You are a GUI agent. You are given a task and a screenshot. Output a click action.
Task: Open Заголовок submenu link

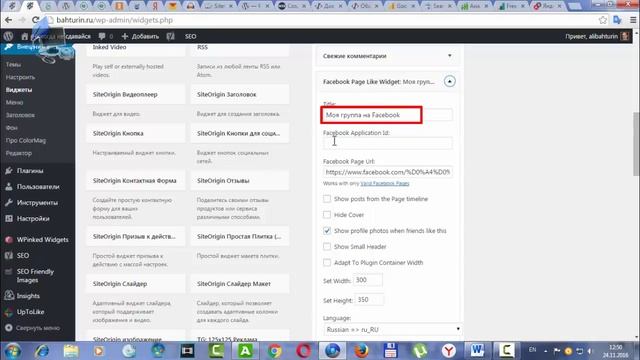click(x=20, y=115)
